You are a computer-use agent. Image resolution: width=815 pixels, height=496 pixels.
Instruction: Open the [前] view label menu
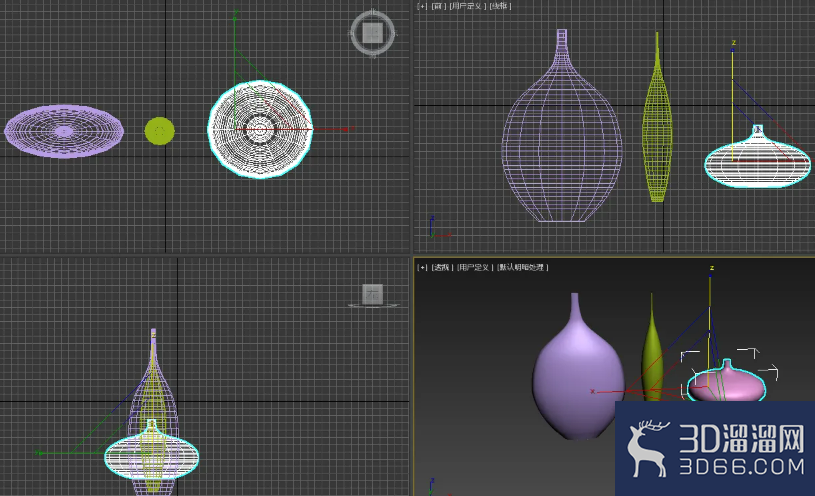point(438,6)
